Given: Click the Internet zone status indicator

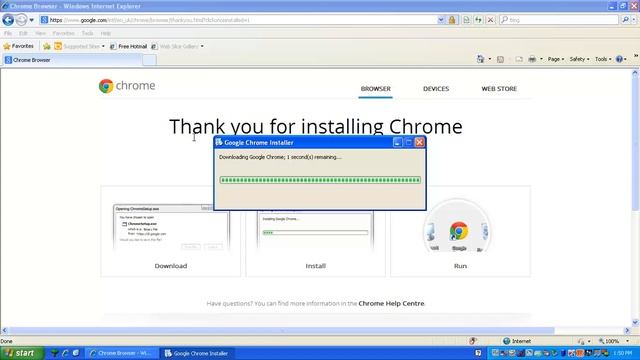Looking at the screenshot, I should (517, 341).
